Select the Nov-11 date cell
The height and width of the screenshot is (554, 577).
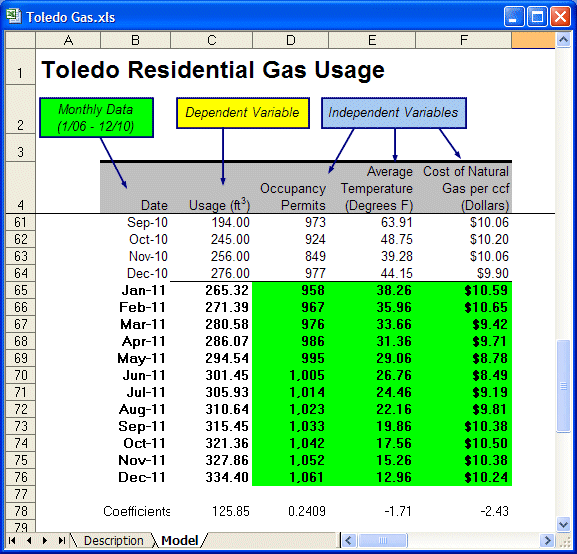click(135, 460)
